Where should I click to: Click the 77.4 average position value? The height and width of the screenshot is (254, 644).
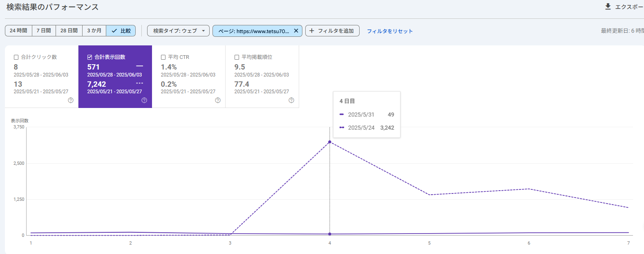241,84
